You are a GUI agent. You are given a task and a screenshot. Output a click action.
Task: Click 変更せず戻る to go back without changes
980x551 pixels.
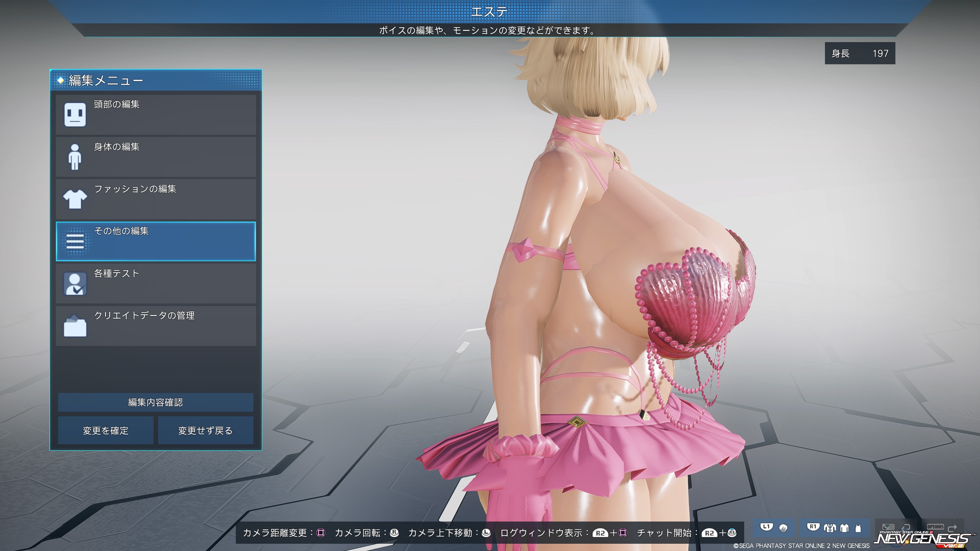205,430
